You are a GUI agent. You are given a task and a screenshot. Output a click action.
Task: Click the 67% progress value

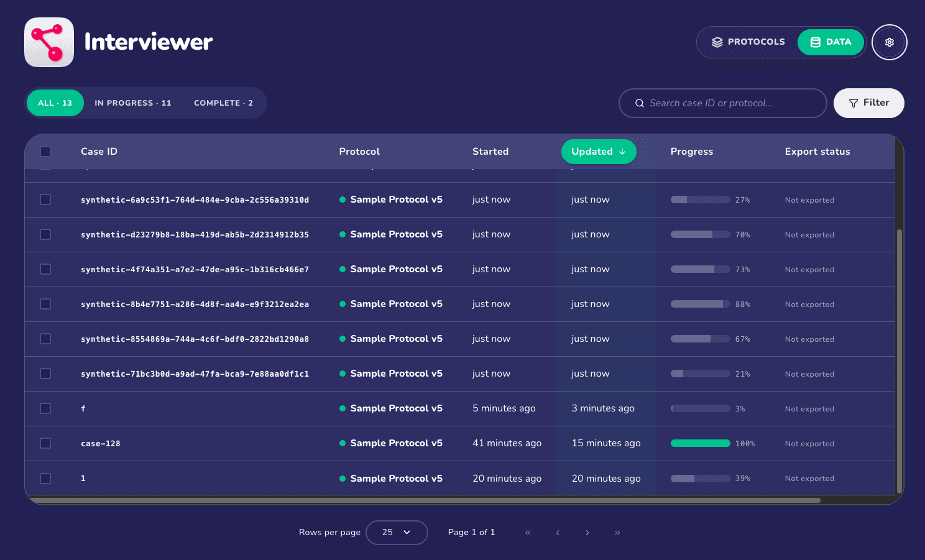pos(743,339)
